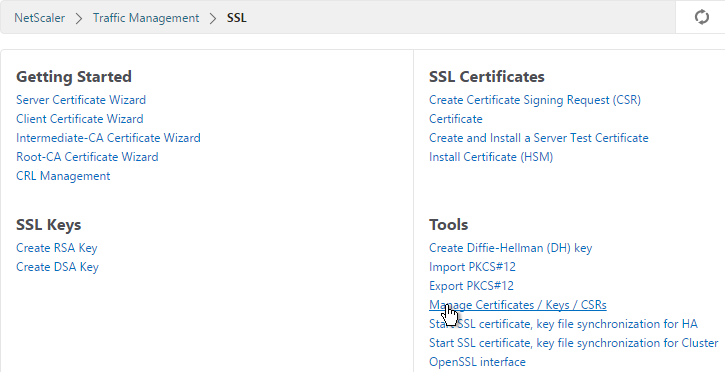Choose Create and Install a Server Test Certificate
The image size is (725, 372).
point(539,138)
